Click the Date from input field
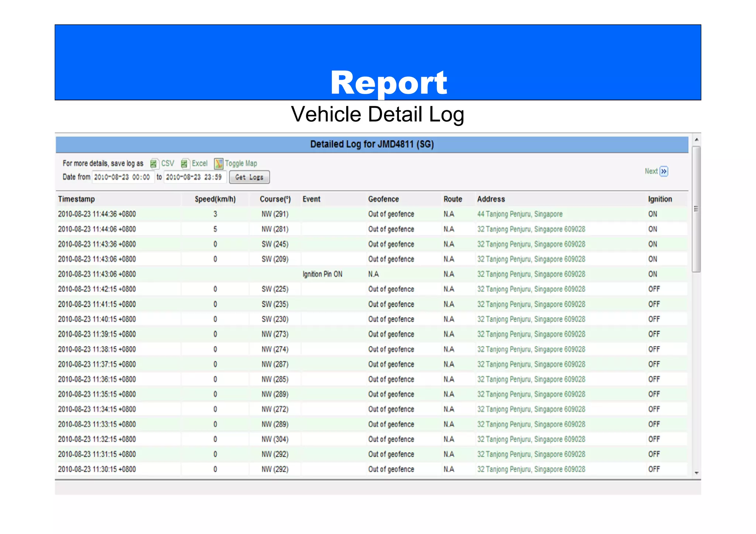756x534 pixels. pyautogui.click(x=123, y=177)
